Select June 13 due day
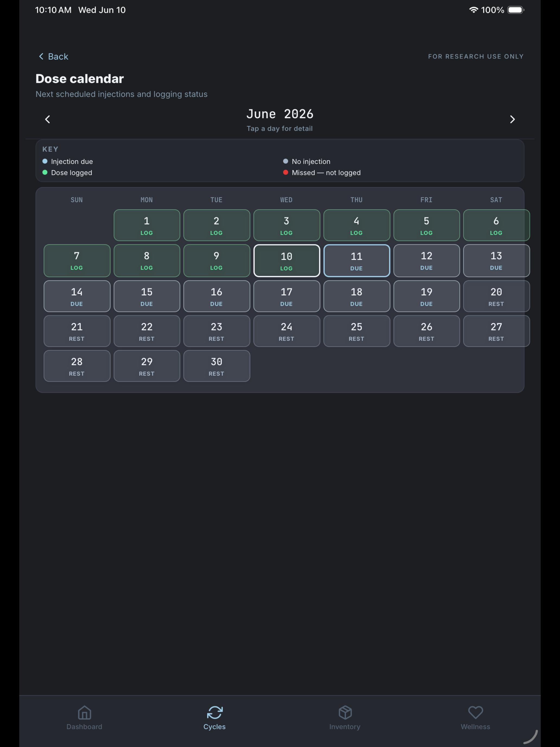 [x=496, y=261]
